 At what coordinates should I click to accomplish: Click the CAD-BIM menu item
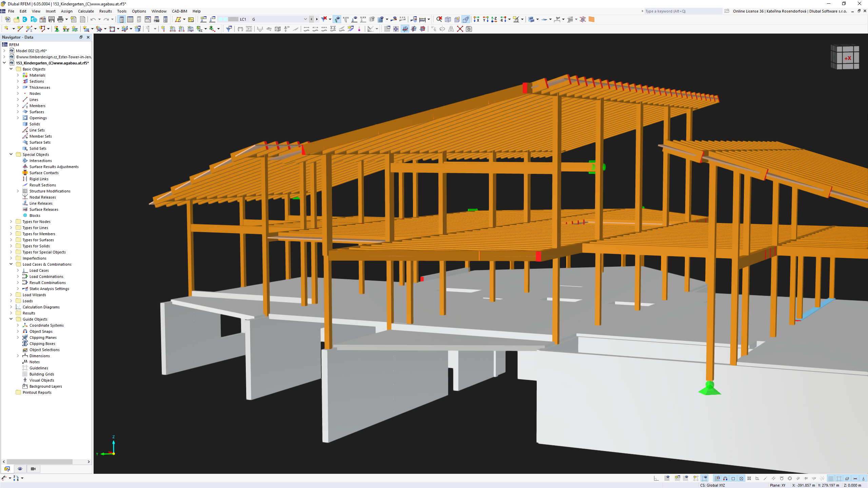pyautogui.click(x=179, y=11)
